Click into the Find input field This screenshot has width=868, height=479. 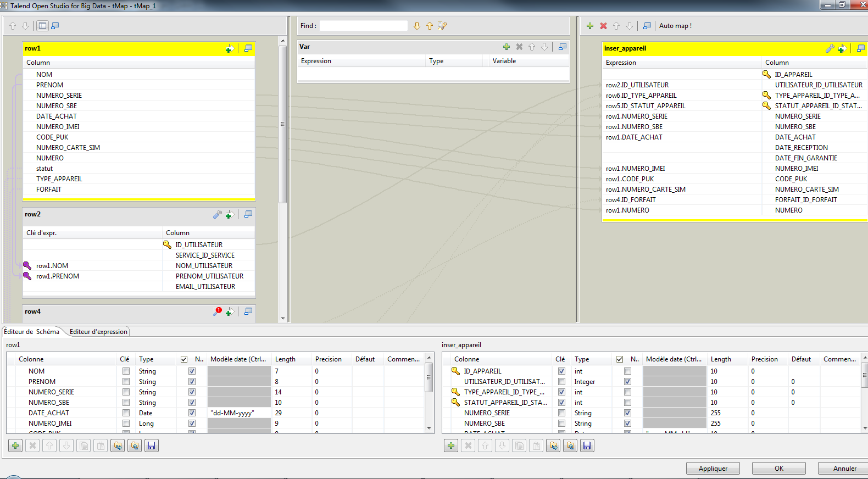364,26
